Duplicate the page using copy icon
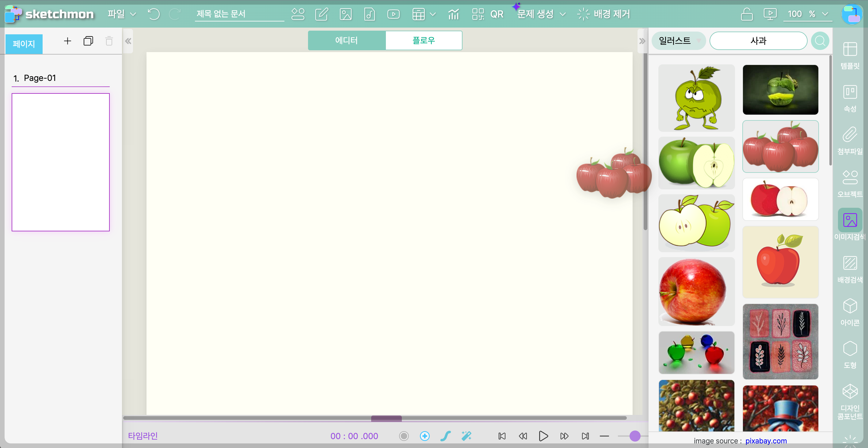 coord(88,41)
